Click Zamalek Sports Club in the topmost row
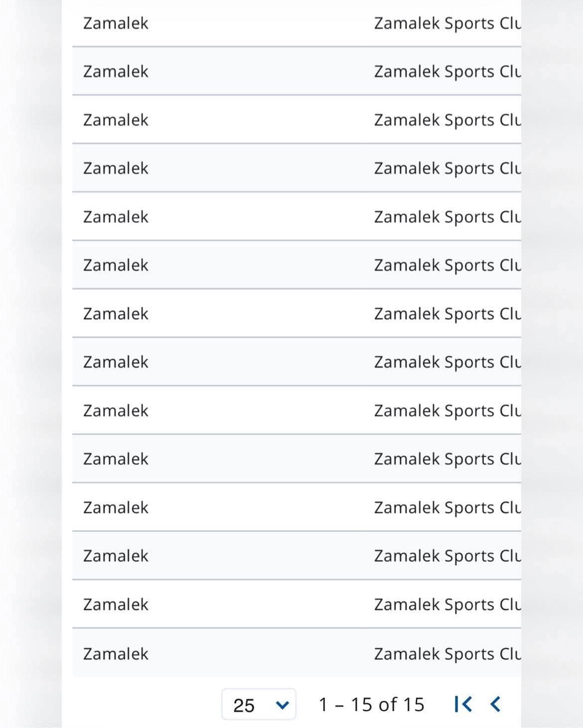 [447, 23]
